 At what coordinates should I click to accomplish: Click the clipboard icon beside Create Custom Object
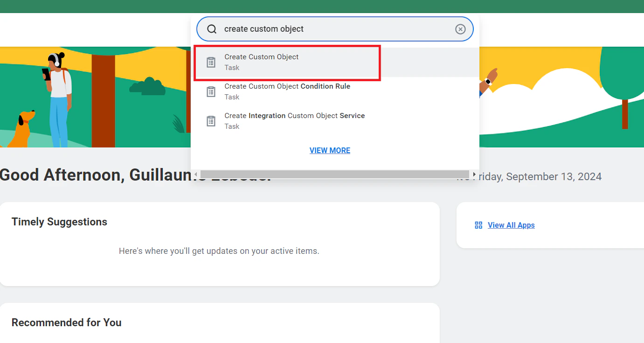(211, 62)
